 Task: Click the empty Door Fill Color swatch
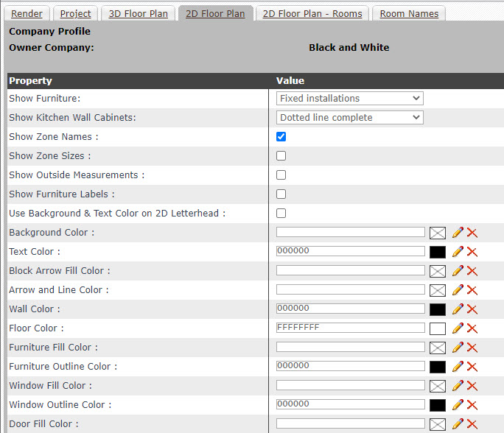pos(438,424)
